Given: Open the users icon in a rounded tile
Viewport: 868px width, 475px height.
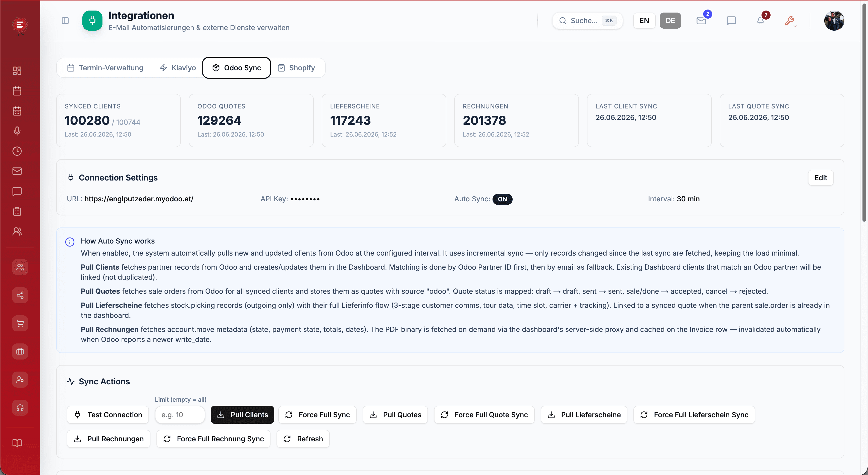Looking at the screenshot, I should click(x=20, y=267).
